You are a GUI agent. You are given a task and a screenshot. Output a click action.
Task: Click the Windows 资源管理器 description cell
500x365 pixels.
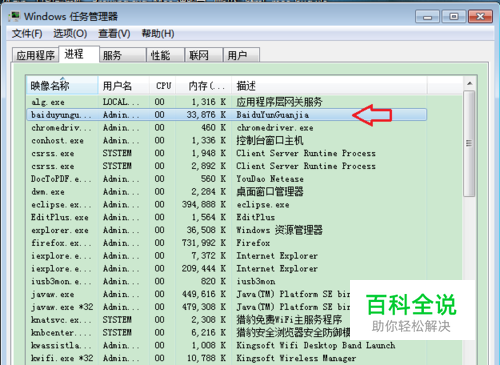pos(280,230)
